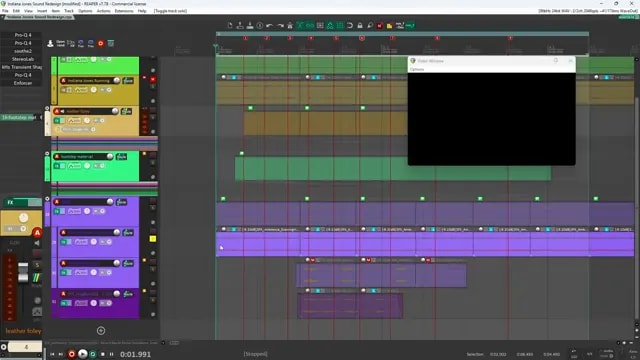Image resolution: width=640 pixels, height=360 pixels.
Task: Click the green phase button on mixer strip
Action: click(x=37, y=278)
